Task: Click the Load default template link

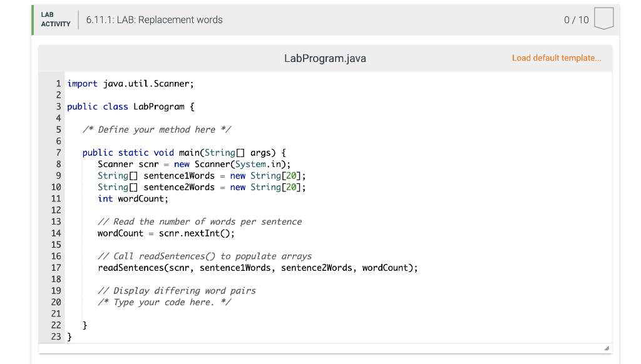Action: (x=556, y=58)
